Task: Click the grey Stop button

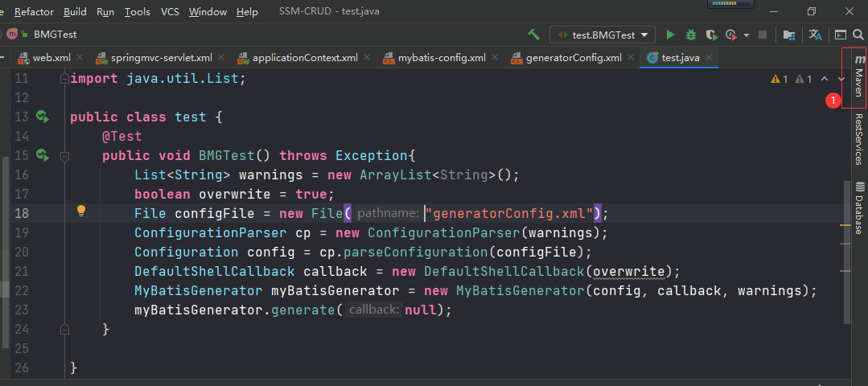Action: (x=763, y=35)
